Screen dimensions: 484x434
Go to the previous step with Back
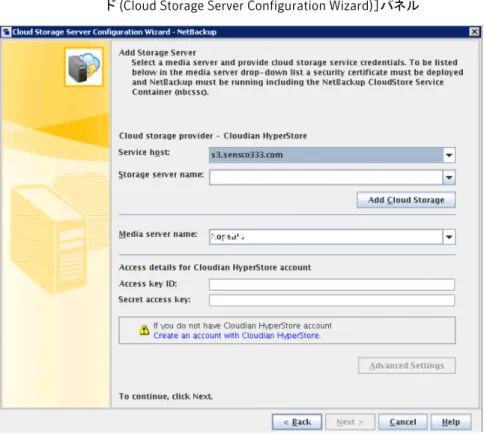tap(297, 422)
